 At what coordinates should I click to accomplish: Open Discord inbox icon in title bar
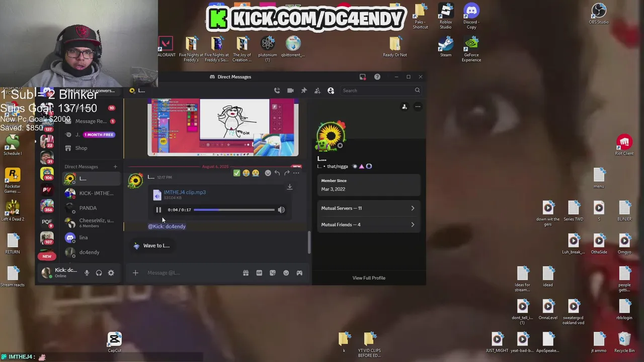(x=362, y=77)
